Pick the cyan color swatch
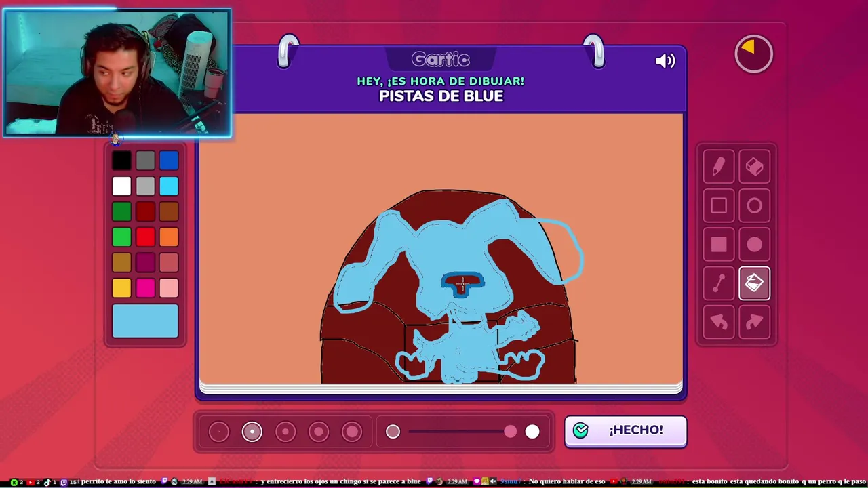This screenshot has width=868, height=488. 169,186
